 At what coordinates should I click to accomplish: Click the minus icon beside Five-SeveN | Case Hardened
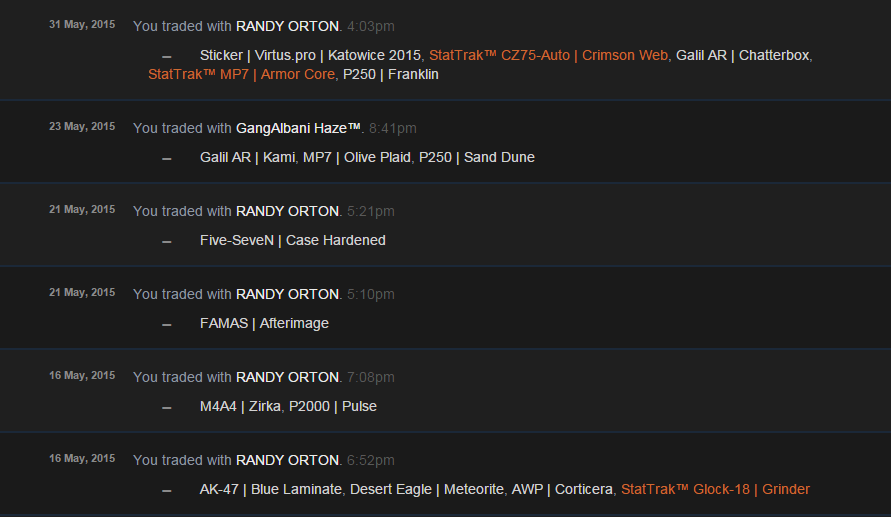pyautogui.click(x=166, y=241)
